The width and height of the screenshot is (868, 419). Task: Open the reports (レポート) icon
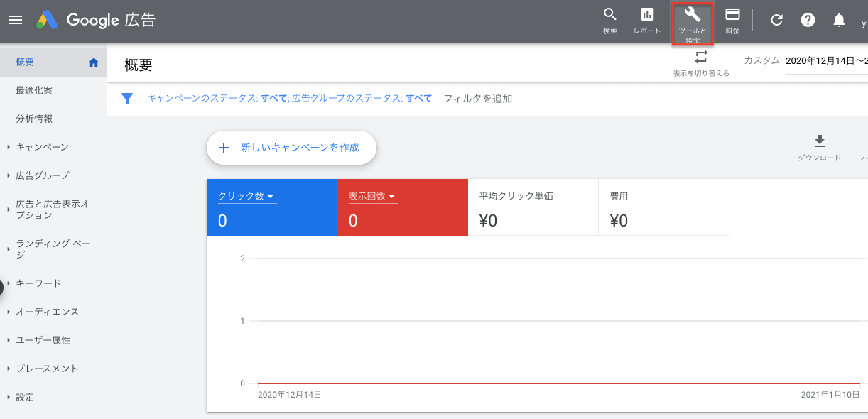pyautogui.click(x=647, y=21)
